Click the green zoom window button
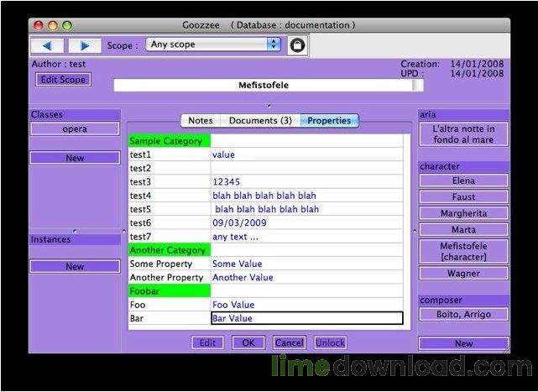Viewport: 538px width, 392px height. [x=67, y=25]
